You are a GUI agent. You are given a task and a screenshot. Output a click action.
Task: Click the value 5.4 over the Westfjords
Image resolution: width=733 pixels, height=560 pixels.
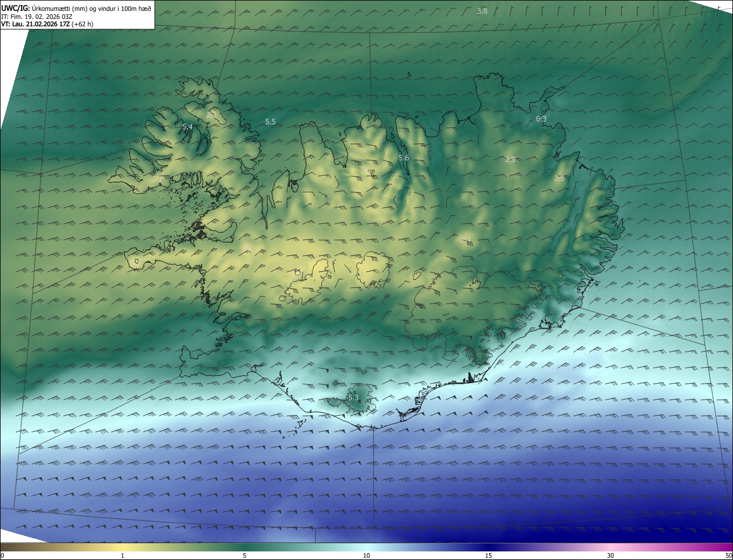coord(187,127)
